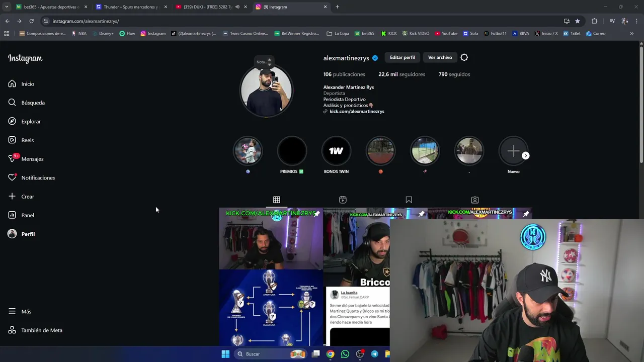Screen dimensions: 644x362
Task: Switch to the tagged photos tab
Action: pos(474,200)
